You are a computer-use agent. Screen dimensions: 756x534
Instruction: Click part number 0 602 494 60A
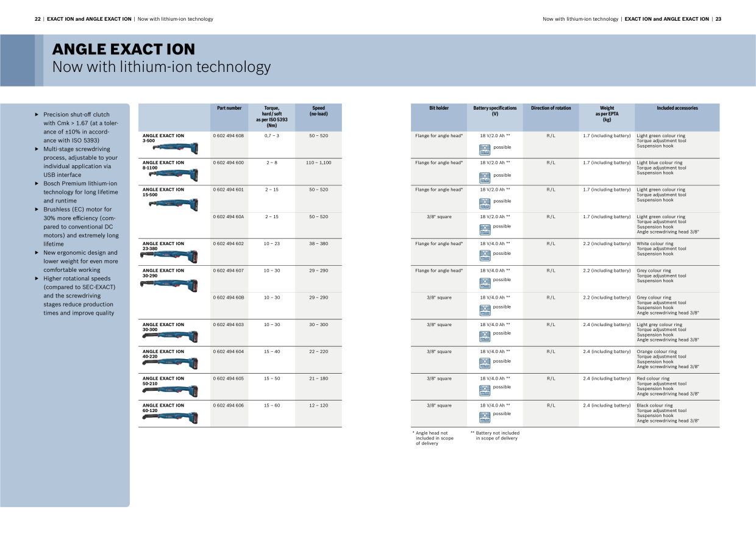click(x=228, y=217)
